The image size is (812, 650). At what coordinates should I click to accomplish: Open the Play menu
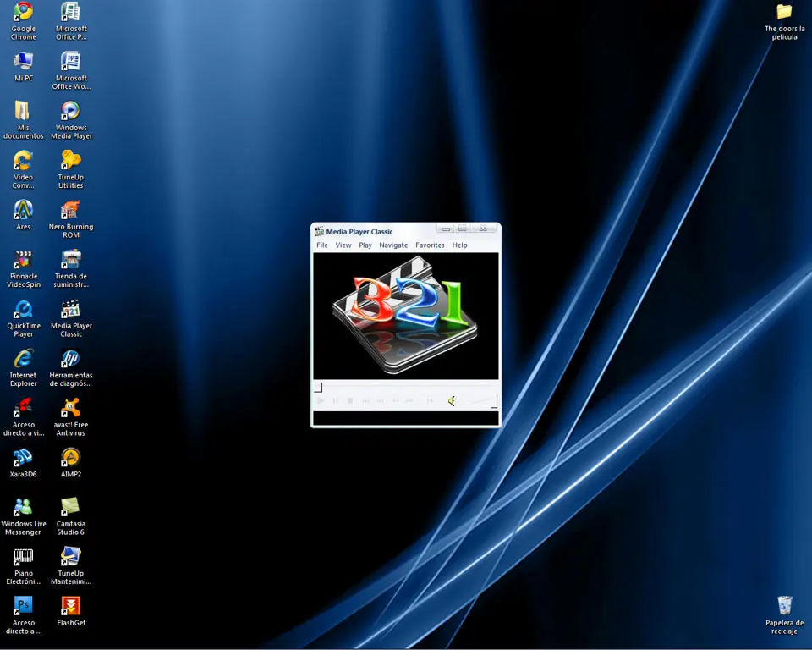(365, 245)
